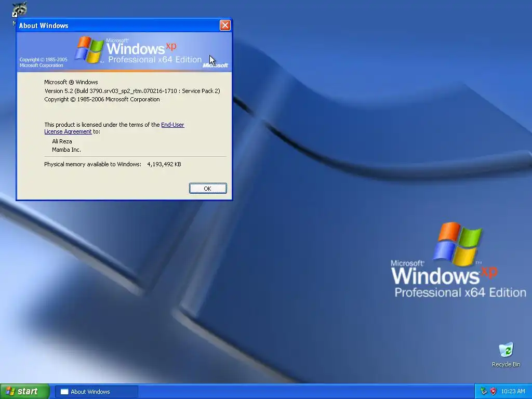The image size is (532, 399).
Task: Click the organization name Mamba Inc.
Action: pyautogui.click(x=66, y=150)
